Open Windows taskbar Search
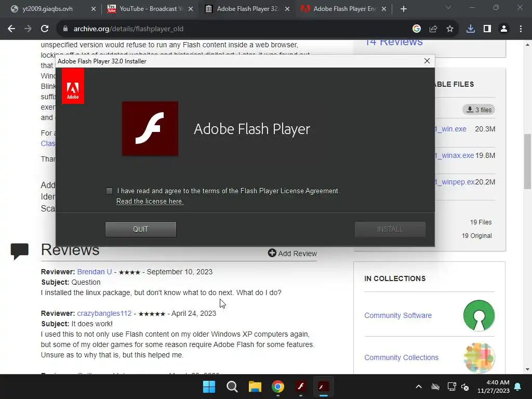The image size is (532, 399). pos(232,387)
